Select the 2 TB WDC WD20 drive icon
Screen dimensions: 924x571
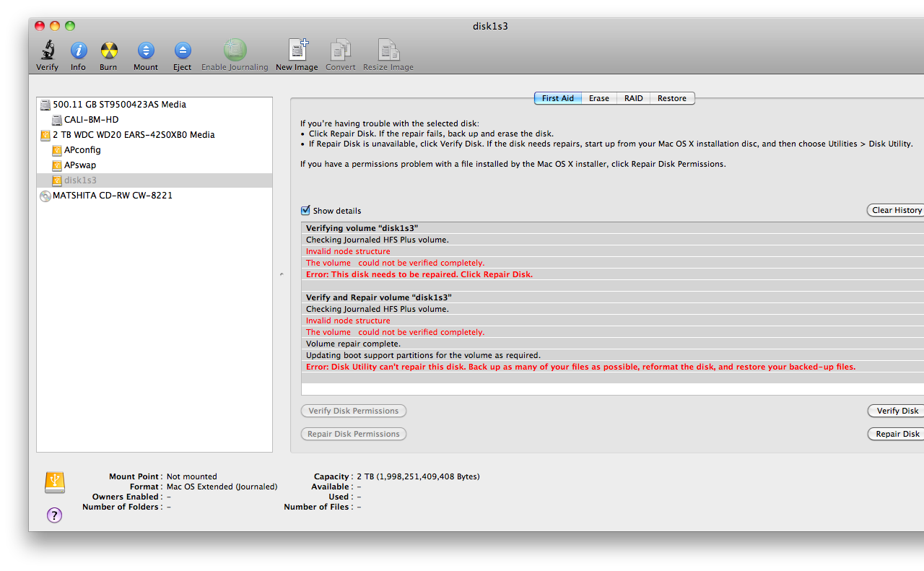pyautogui.click(x=45, y=135)
